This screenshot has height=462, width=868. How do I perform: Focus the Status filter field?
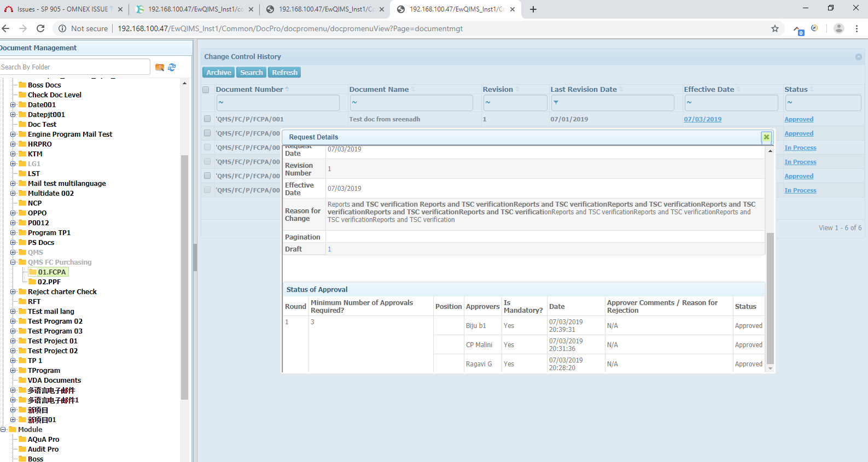tap(823, 102)
